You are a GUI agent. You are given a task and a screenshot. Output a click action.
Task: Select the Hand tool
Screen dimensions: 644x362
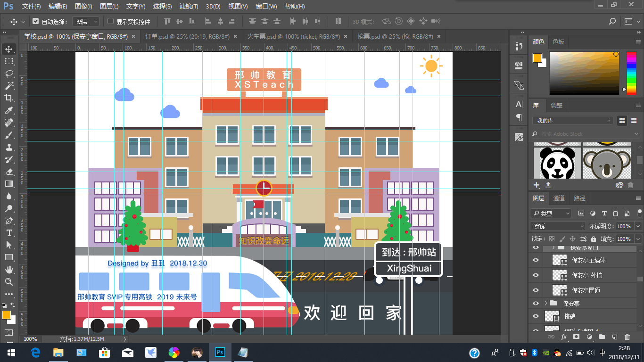click(x=9, y=270)
